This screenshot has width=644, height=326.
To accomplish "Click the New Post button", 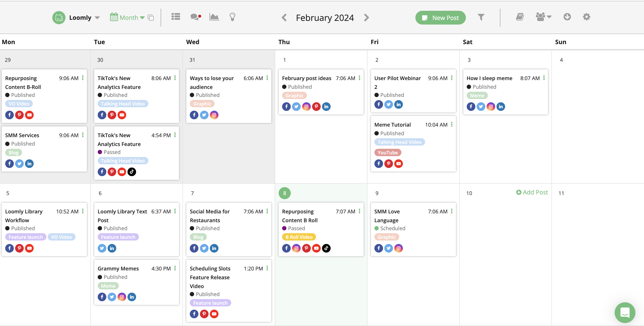I will click(x=440, y=18).
